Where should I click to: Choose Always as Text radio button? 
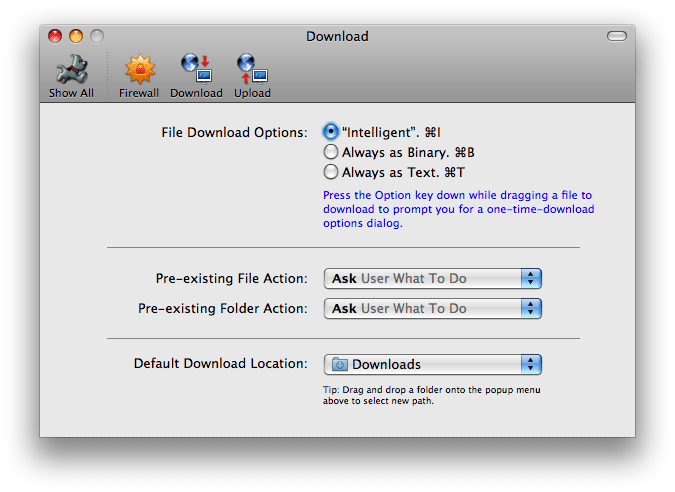[x=331, y=172]
